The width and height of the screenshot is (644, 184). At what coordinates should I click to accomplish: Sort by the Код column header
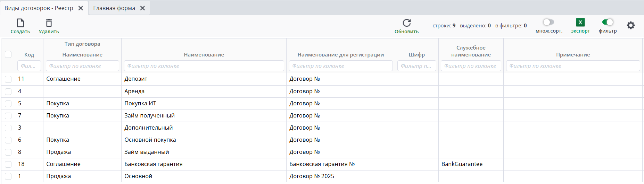click(29, 55)
